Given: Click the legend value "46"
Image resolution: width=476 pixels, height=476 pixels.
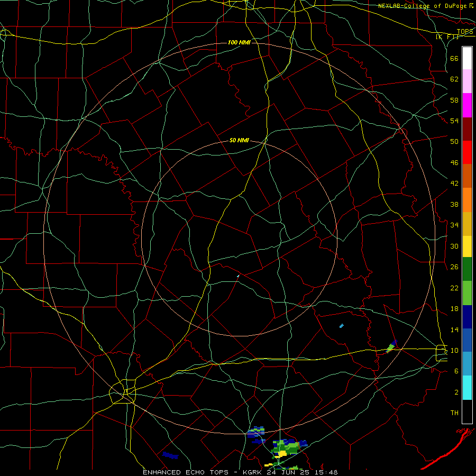Looking at the screenshot, I should (x=454, y=163).
